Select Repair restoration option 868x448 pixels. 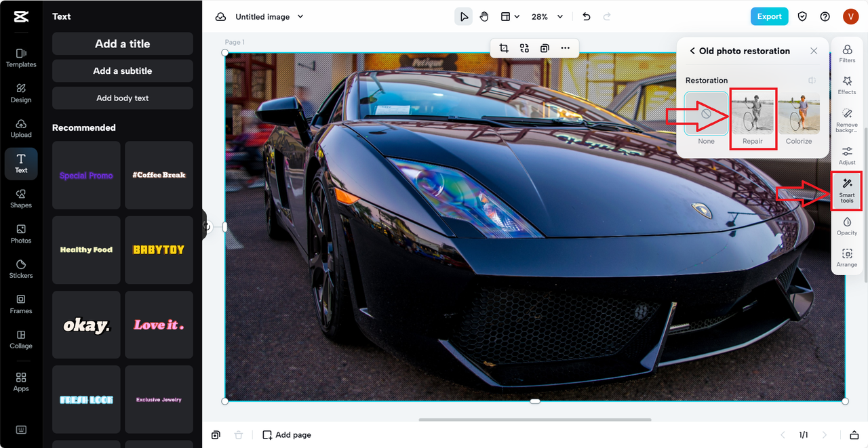[753, 119]
